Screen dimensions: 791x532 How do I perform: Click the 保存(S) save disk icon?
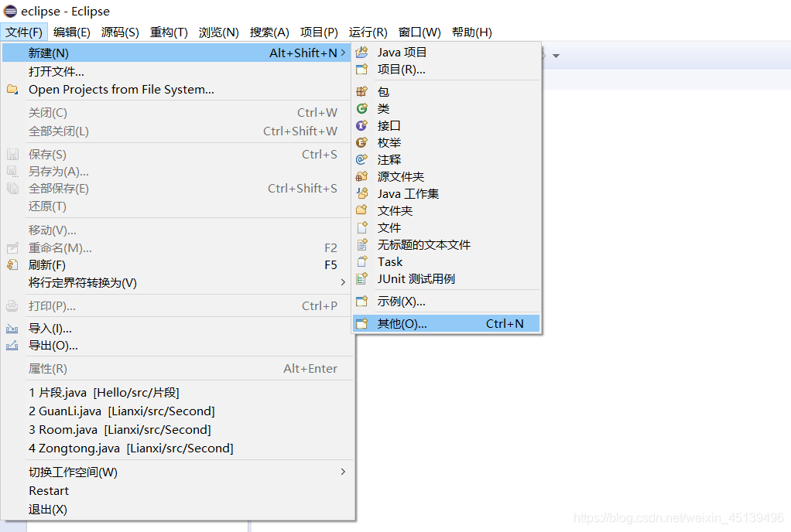pyautogui.click(x=12, y=154)
